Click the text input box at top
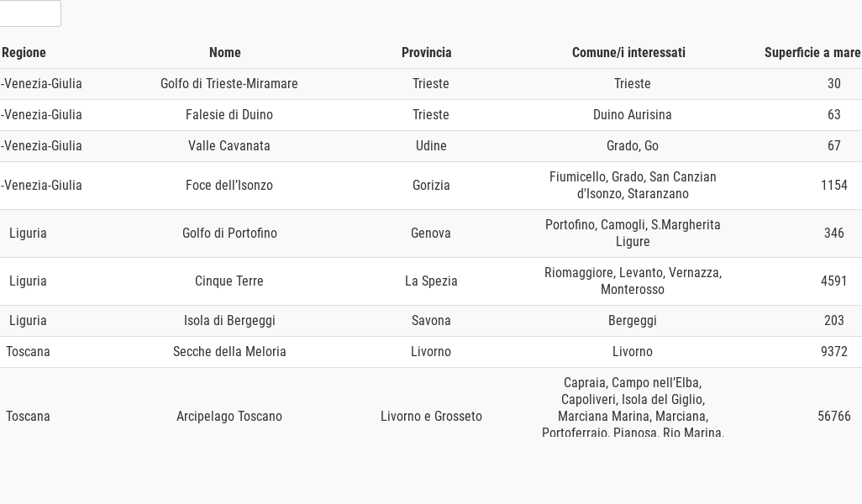This screenshot has width=862, height=504. click(x=29, y=13)
